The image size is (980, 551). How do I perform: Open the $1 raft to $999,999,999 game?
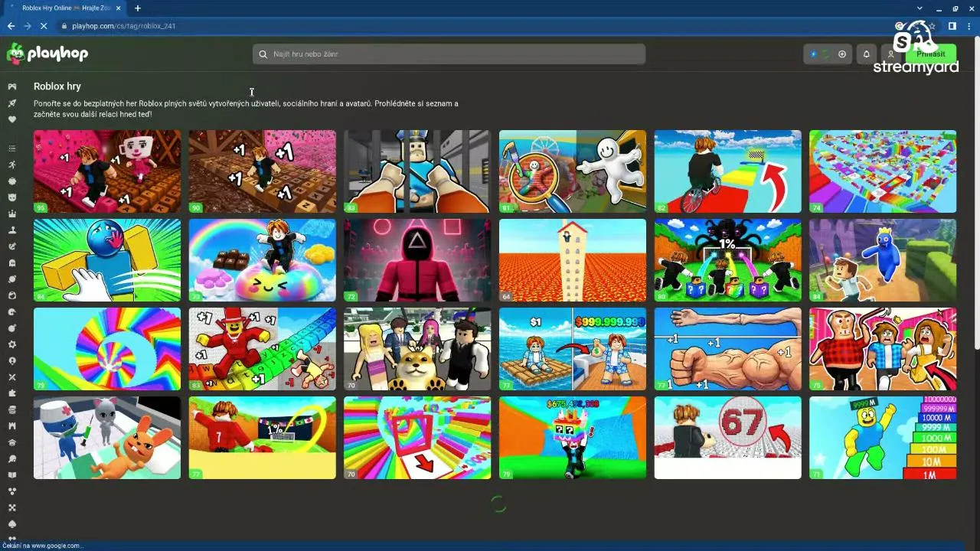click(573, 349)
